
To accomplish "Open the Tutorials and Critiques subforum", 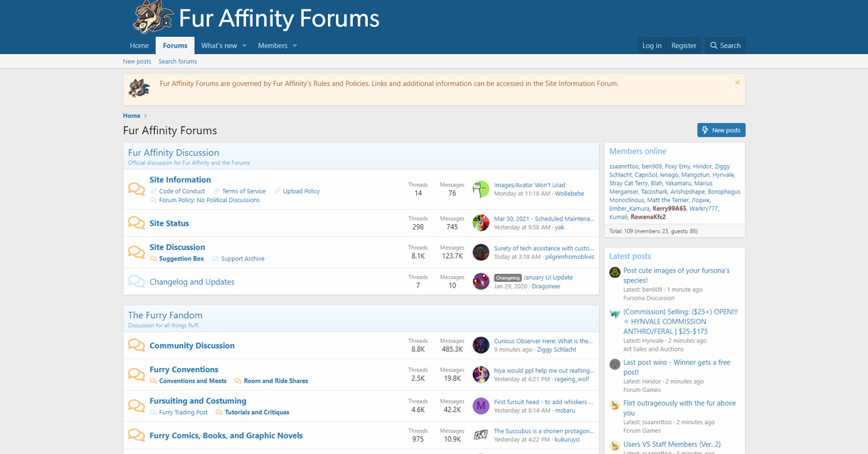I will click(x=257, y=412).
